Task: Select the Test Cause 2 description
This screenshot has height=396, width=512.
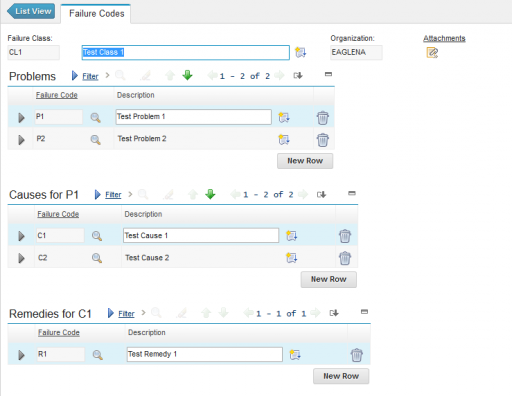Action: 147,258
